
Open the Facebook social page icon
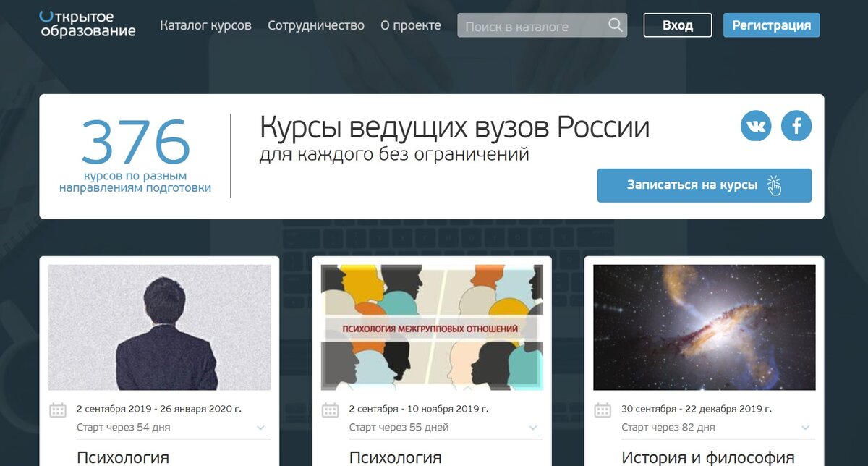click(796, 126)
